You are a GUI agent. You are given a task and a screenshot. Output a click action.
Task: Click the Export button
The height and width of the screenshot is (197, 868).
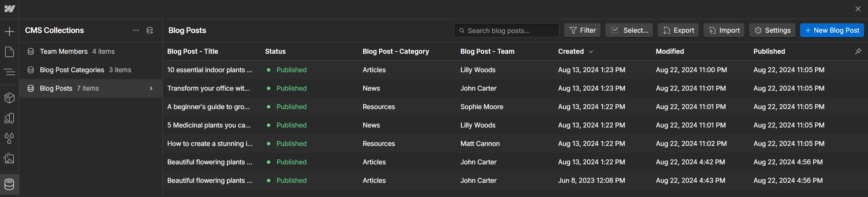[678, 30]
